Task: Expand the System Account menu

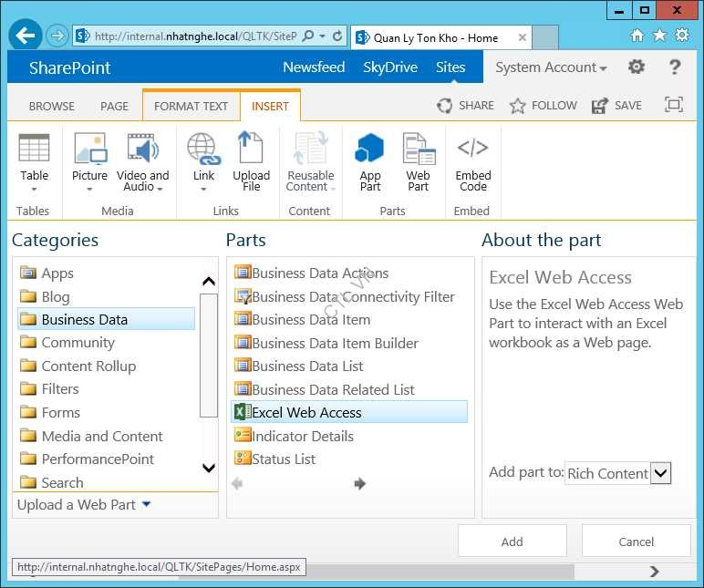Action: click(x=551, y=67)
